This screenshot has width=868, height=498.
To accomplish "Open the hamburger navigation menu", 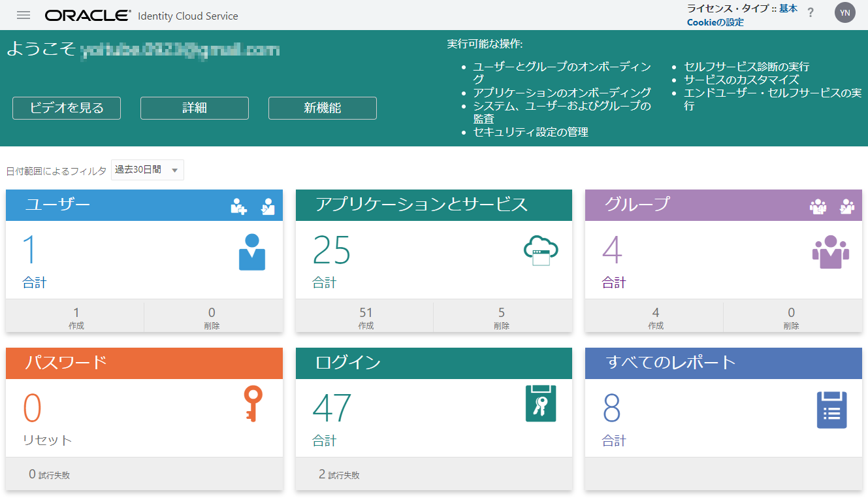I will coord(24,15).
